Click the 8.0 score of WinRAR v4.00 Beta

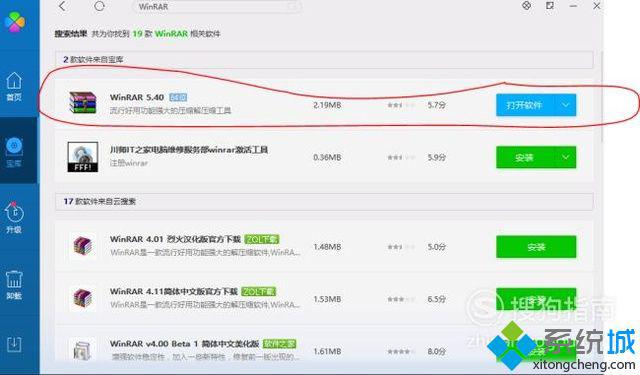[437, 351]
